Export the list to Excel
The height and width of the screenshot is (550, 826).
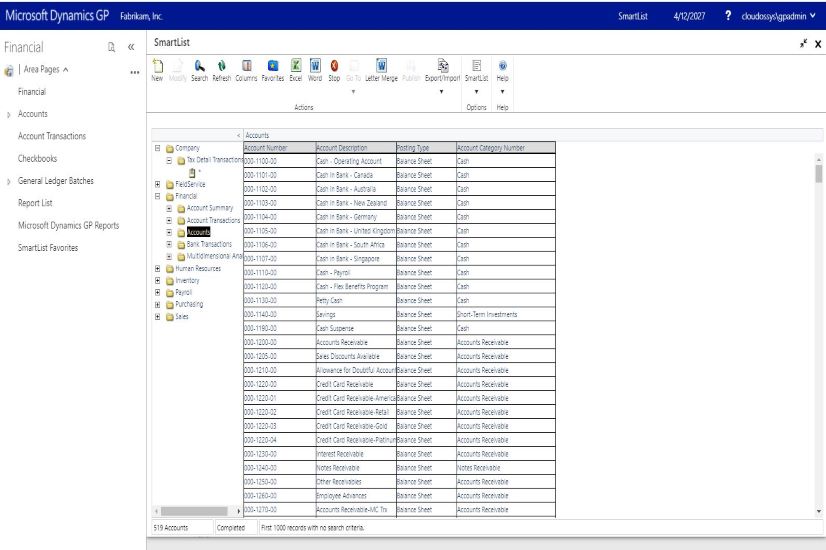pos(296,70)
